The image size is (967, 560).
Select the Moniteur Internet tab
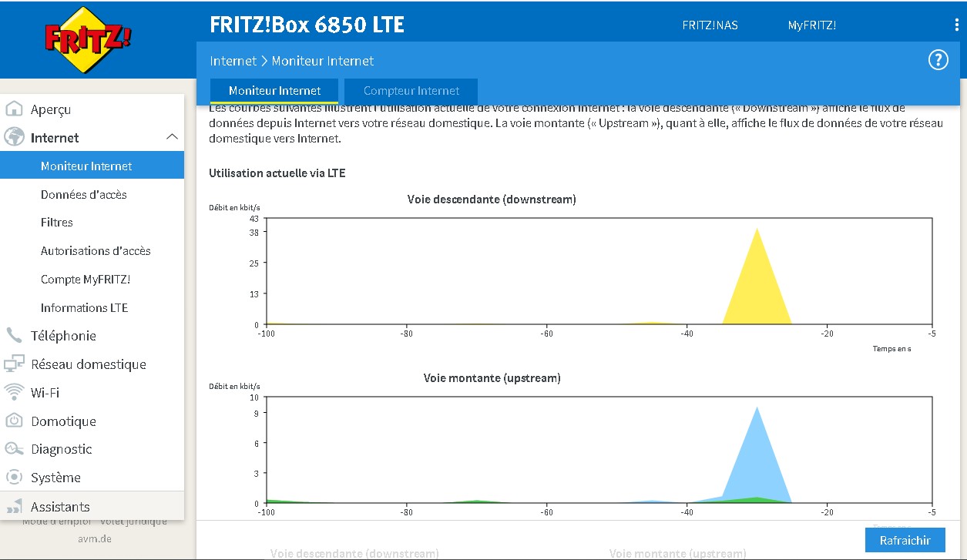(274, 91)
